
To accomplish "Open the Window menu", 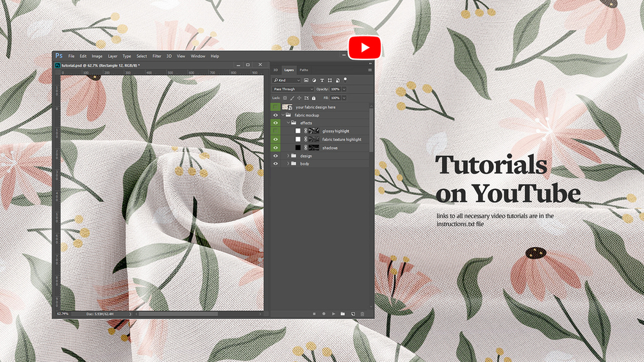I will [197, 56].
